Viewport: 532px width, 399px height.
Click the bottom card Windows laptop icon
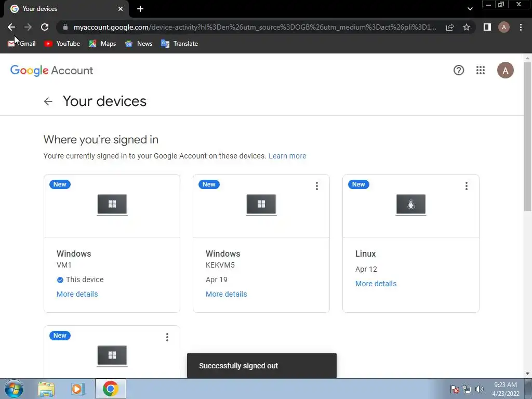(x=112, y=356)
